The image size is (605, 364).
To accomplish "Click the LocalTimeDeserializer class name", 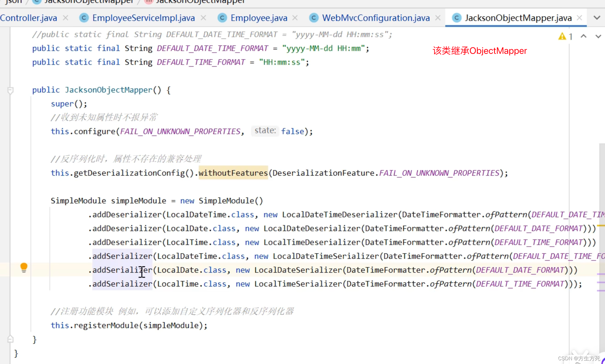I will [x=312, y=242].
